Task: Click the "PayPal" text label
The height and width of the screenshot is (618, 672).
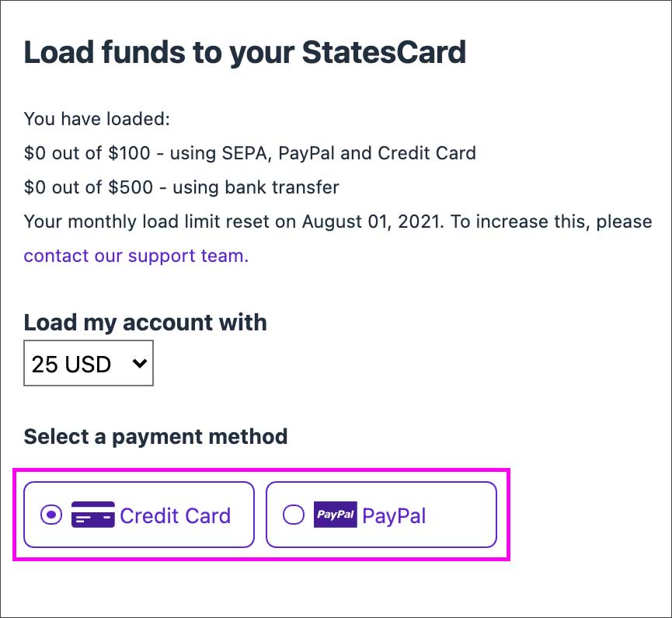Action: [394, 515]
